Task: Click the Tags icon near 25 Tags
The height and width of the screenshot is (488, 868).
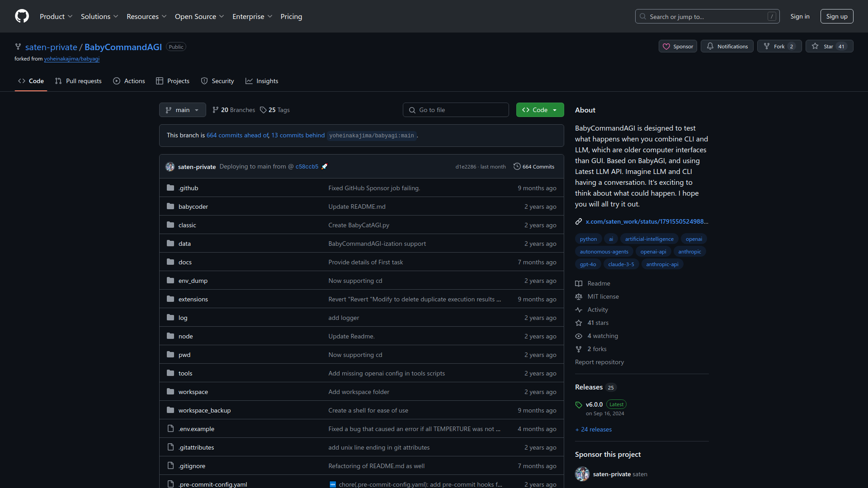Action: [x=263, y=110]
